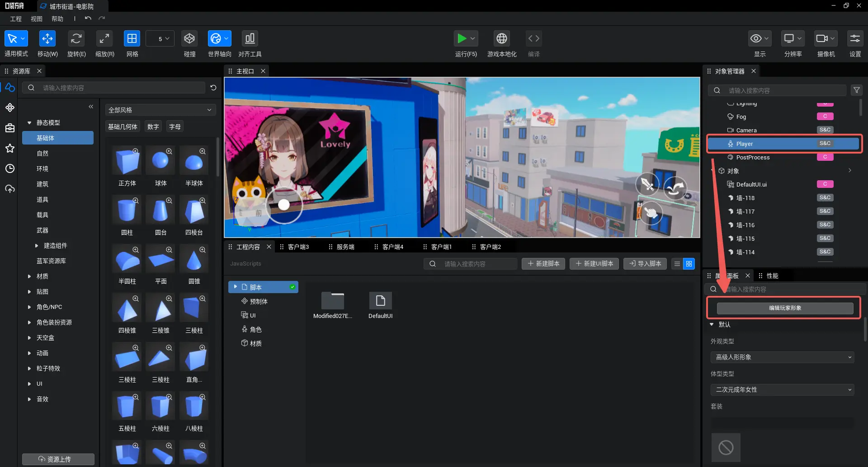Click the 编辑玩家形象 button
868x467 pixels.
point(785,308)
